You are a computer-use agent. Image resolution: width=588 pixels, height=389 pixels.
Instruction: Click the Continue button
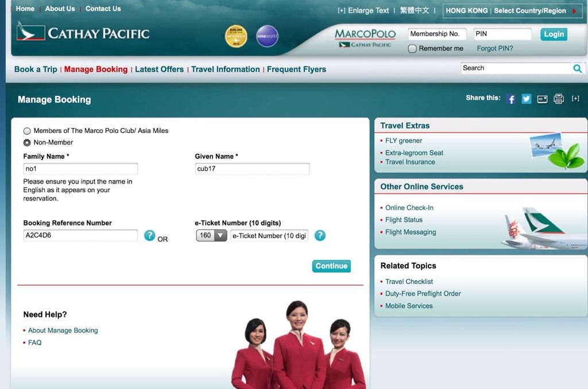pyautogui.click(x=331, y=266)
